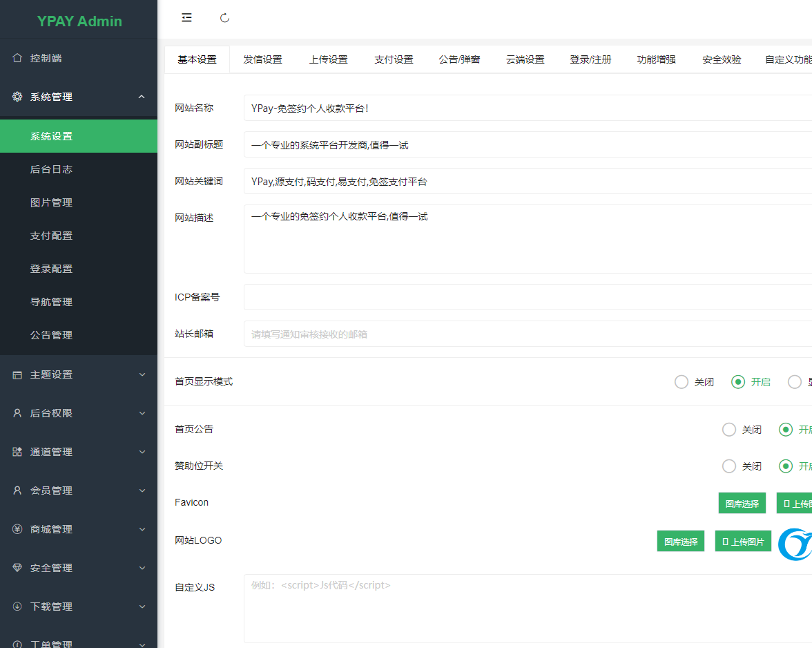This screenshot has height=648, width=812.
Task: Select 关闭 radio for 首页公告
Action: [729, 430]
